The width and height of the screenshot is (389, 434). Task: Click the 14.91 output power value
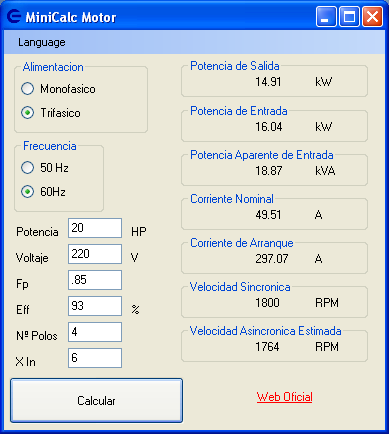[x=268, y=82]
